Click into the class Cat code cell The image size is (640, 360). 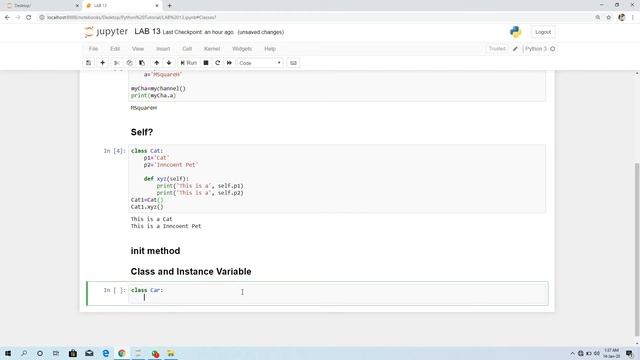point(337,179)
